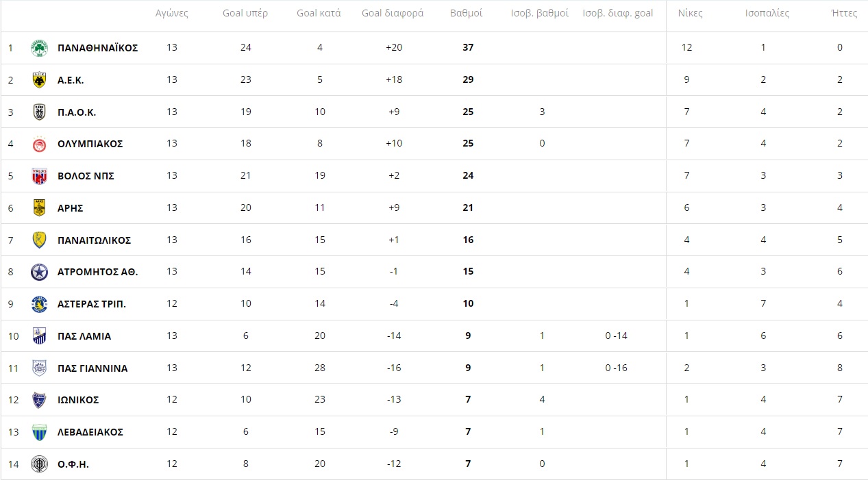Click the A.E.K. yellow eagle crest
This screenshot has width=868, height=480.
[x=39, y=80]
